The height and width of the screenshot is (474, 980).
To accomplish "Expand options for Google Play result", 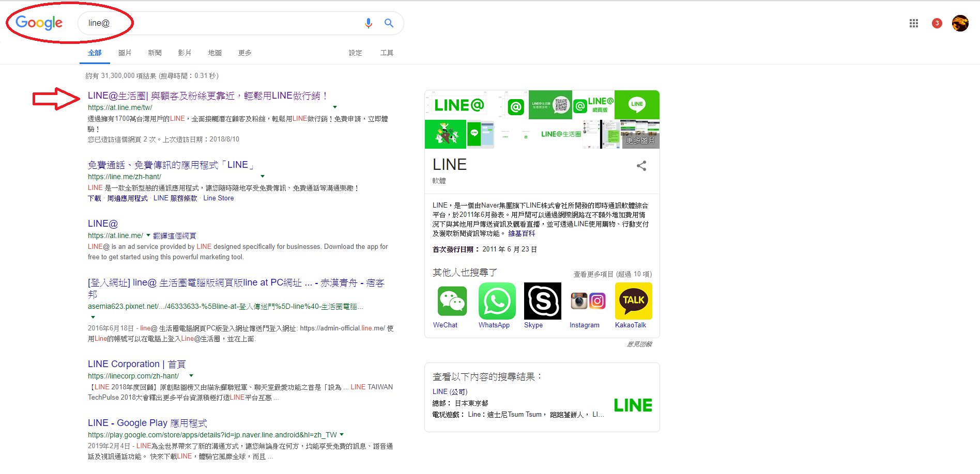I will click(342, 435).
